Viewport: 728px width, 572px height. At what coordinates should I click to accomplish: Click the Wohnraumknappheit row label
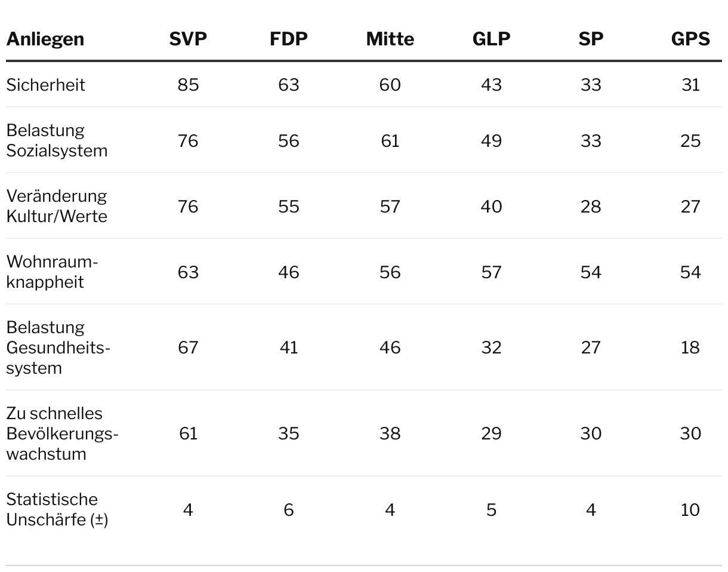(52, 272)
